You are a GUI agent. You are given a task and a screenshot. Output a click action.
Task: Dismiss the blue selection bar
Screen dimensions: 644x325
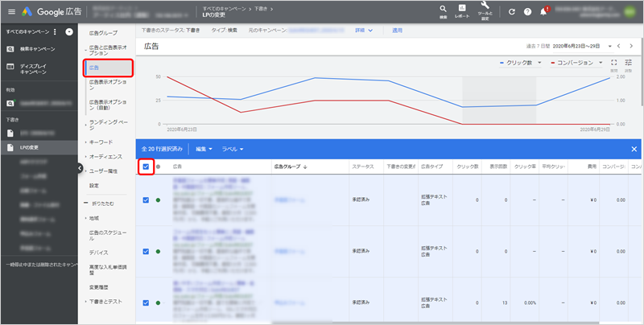click(x=634, y=149)
